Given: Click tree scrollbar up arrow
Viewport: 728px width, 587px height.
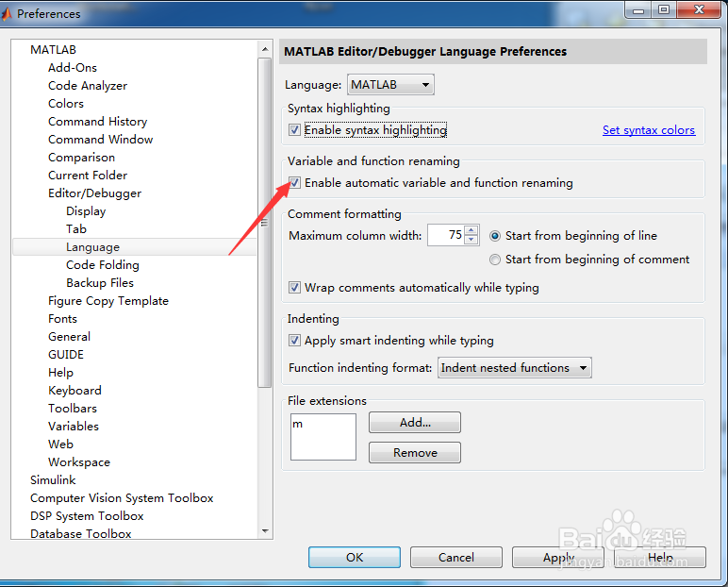Looking at the screenshot, I should click(265, 49).
